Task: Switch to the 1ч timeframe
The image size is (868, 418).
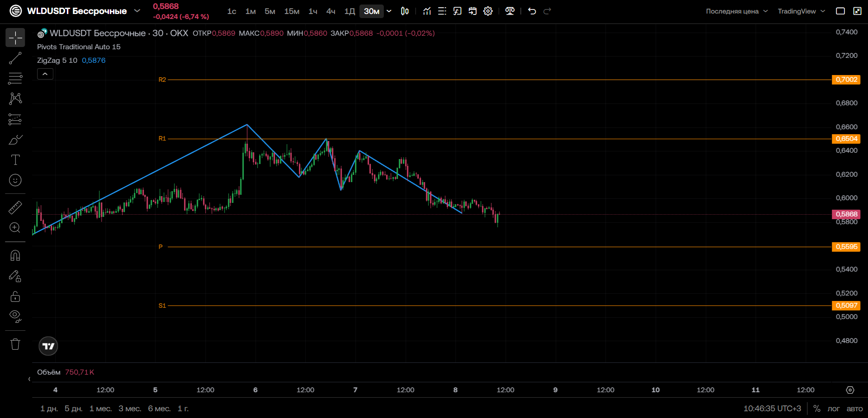Action: (313, 11)
